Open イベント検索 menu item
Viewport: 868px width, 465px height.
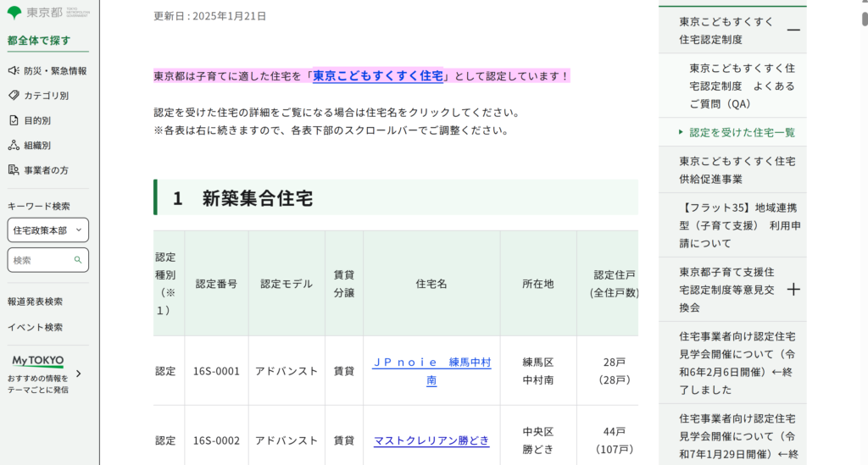pyautogui.click(x=35, y=327)
